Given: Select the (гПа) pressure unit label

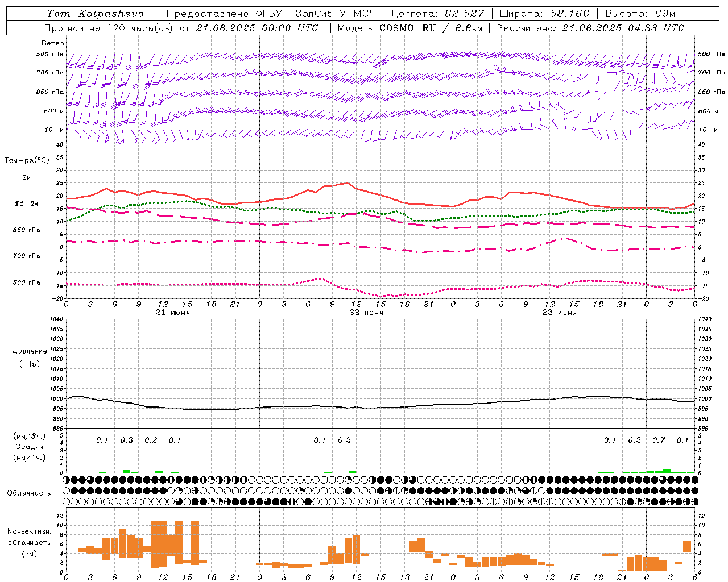Looking at the screenshot, I should click(x=30, y=364).
